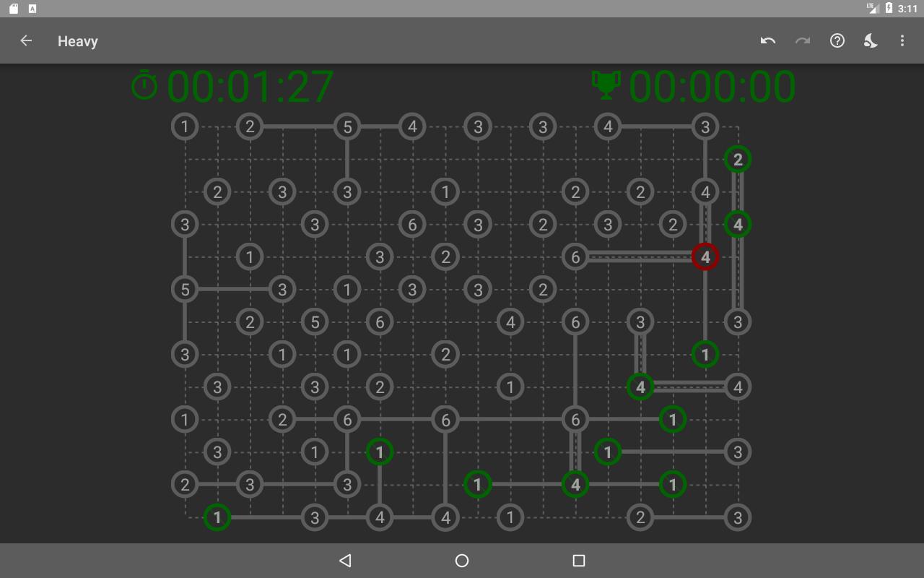Tap the 3:11 clock in status bar
Screen dimensions: 924x578
[908, 9]
